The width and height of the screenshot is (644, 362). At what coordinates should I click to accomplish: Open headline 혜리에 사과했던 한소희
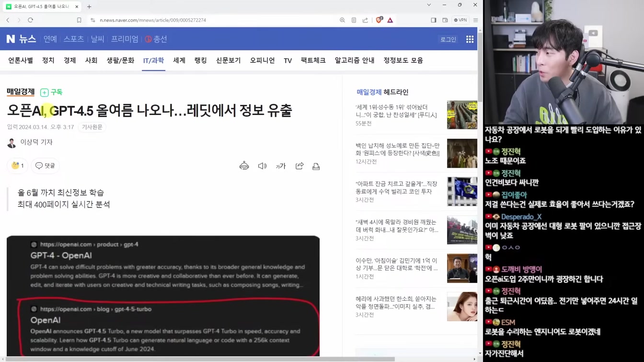point(396,303)
